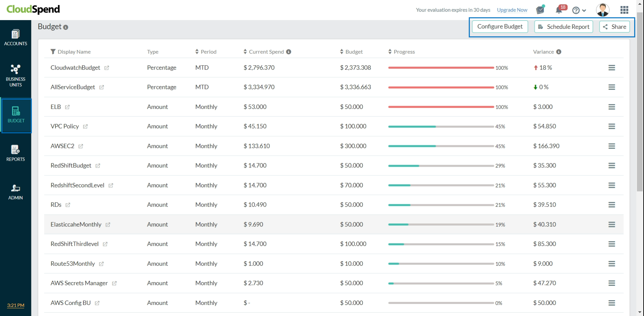Click the apps grid icon
This screenshot has width=644, height=316.
[x=624, y=10]
